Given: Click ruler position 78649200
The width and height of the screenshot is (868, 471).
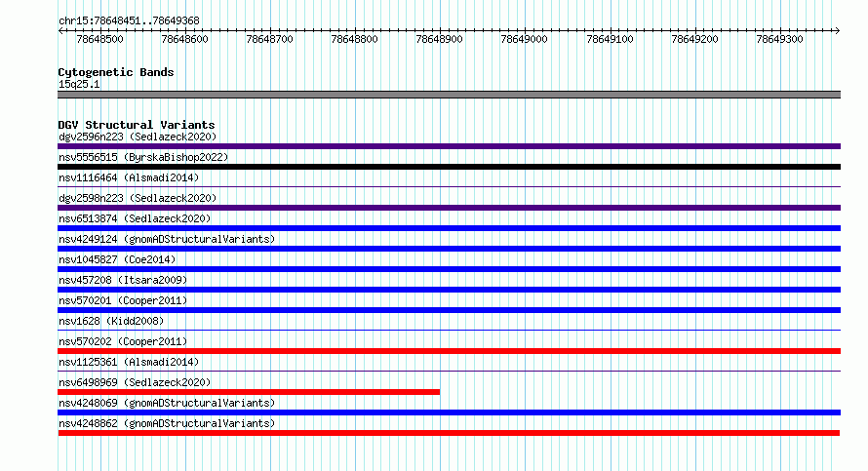Looking at the screenshot, I should (x=694, y=39).
